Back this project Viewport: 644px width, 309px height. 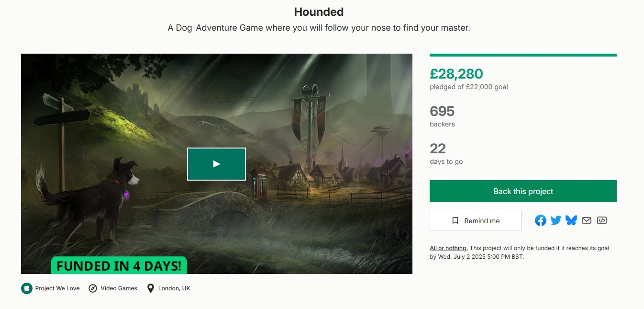(523, 191)
